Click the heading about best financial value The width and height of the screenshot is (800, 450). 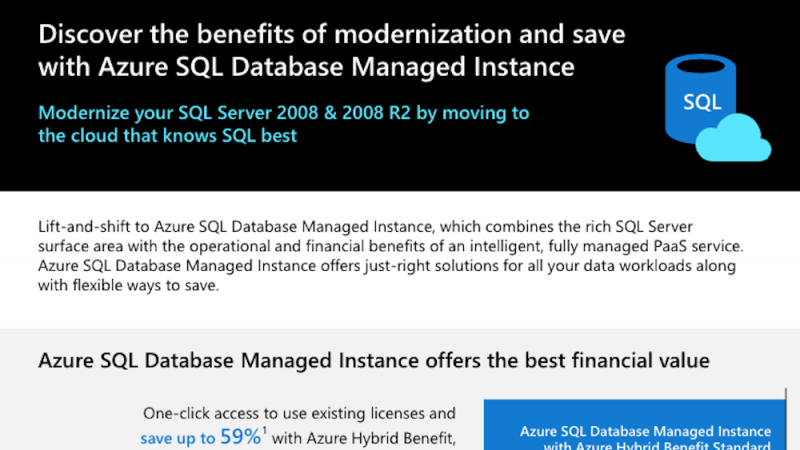pyautogui.click(x=373, y=361)
